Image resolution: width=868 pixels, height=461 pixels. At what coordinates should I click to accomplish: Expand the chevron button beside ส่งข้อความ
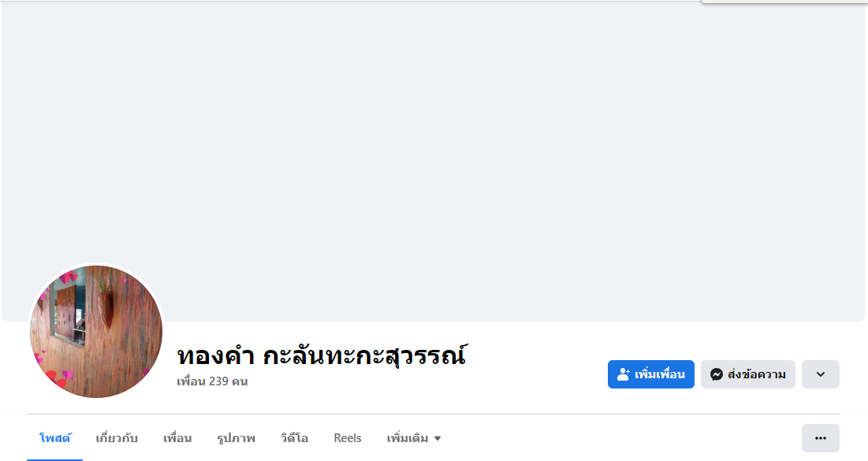(820, 374)
